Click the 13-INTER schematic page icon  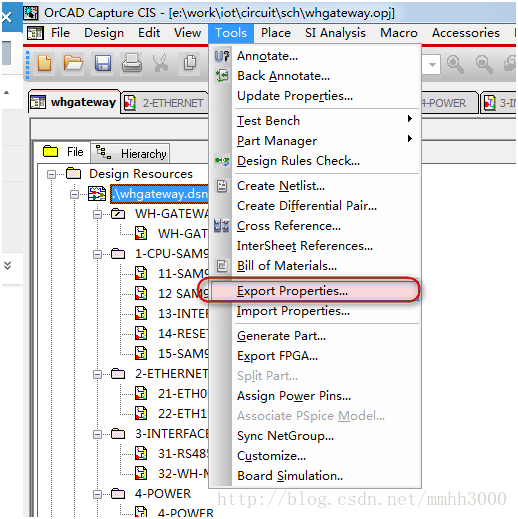(x=141, y=313)
